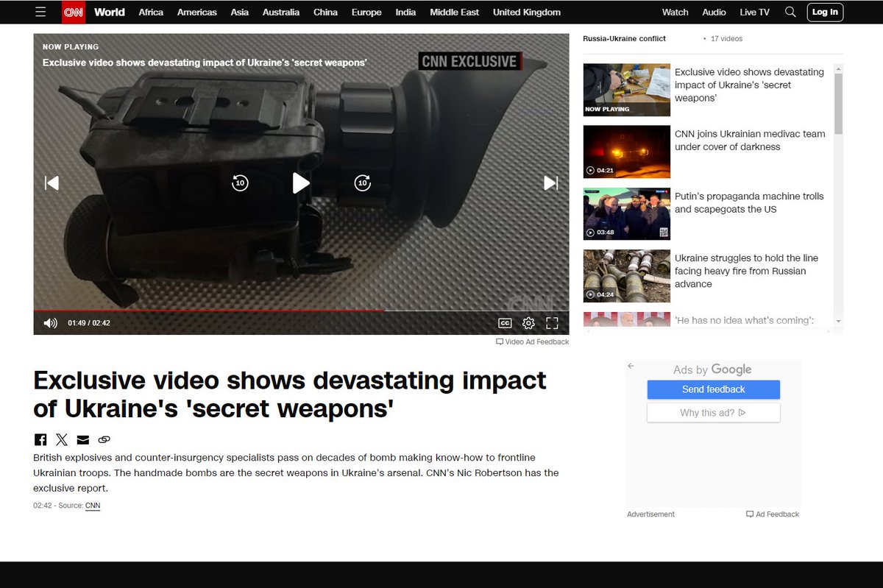This screenshot has width=883, height=588.
Task: Share article on Facebook
Action: click(x=40, y=439)
